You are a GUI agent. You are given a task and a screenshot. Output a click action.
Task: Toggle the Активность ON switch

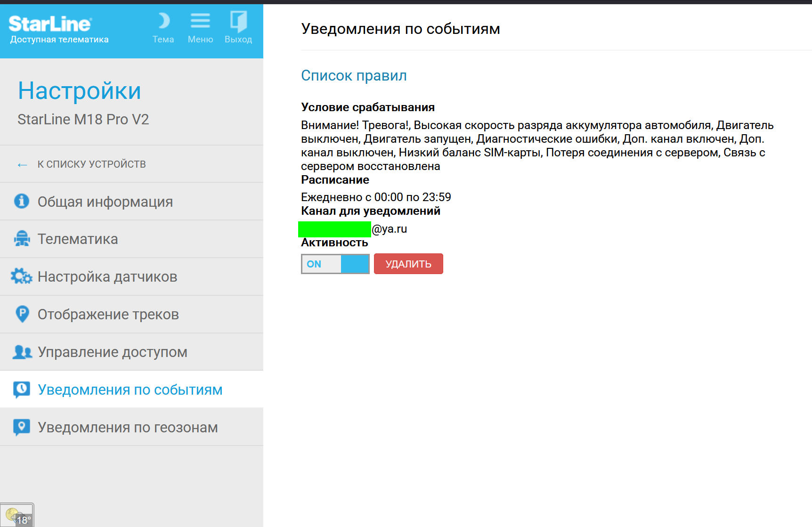[x=335, y=264]
